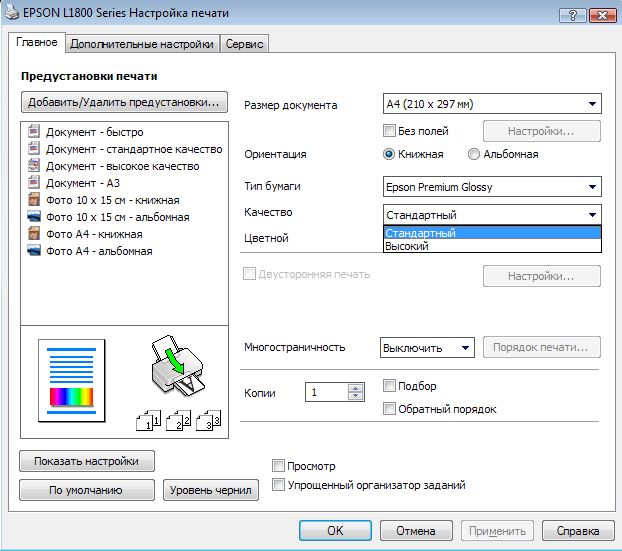Choose Стандартный in the quality list
Screen dimensions: 622x551
pos(492,233)
